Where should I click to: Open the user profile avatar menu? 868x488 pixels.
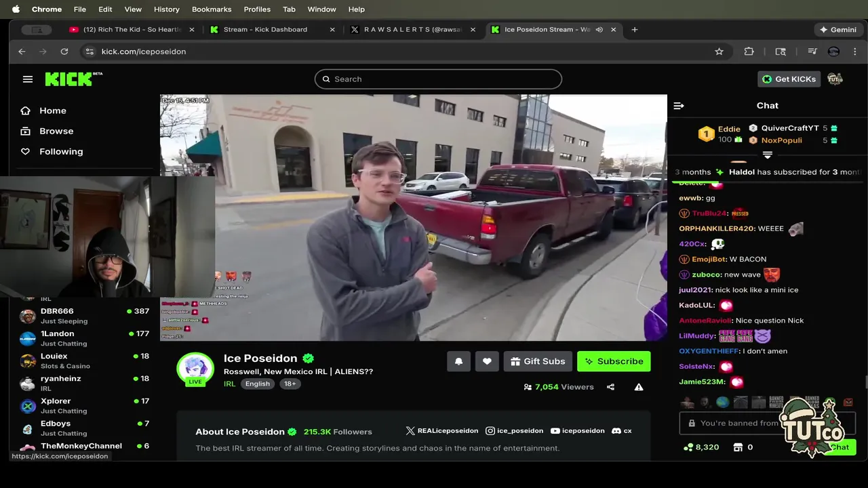(835, 79)
